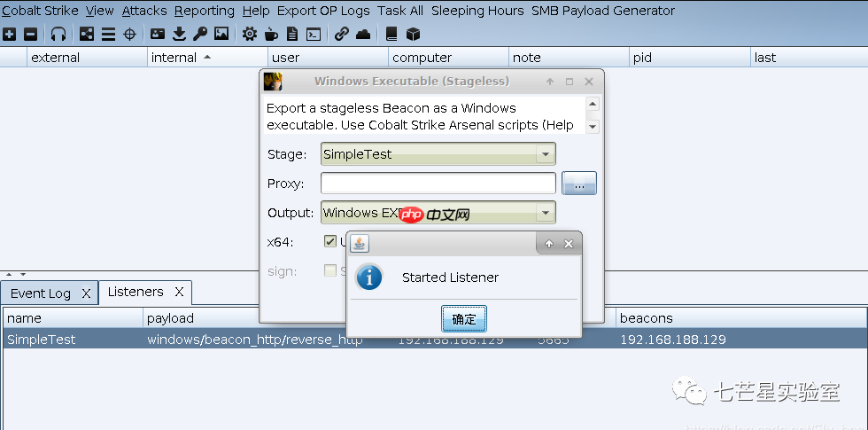The image size is (868, 430).
Task: Click the ... browse button next to Proxy
Action: (579, 184)
